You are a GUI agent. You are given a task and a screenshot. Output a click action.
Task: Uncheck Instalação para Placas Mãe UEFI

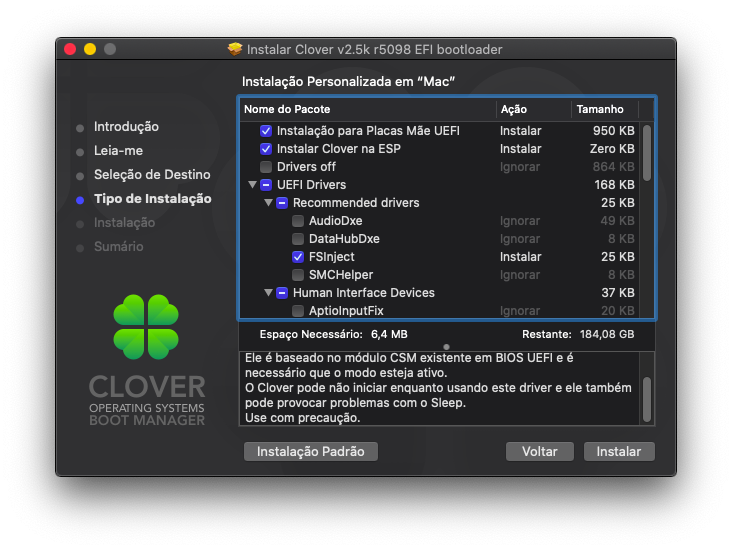(266, 131)
